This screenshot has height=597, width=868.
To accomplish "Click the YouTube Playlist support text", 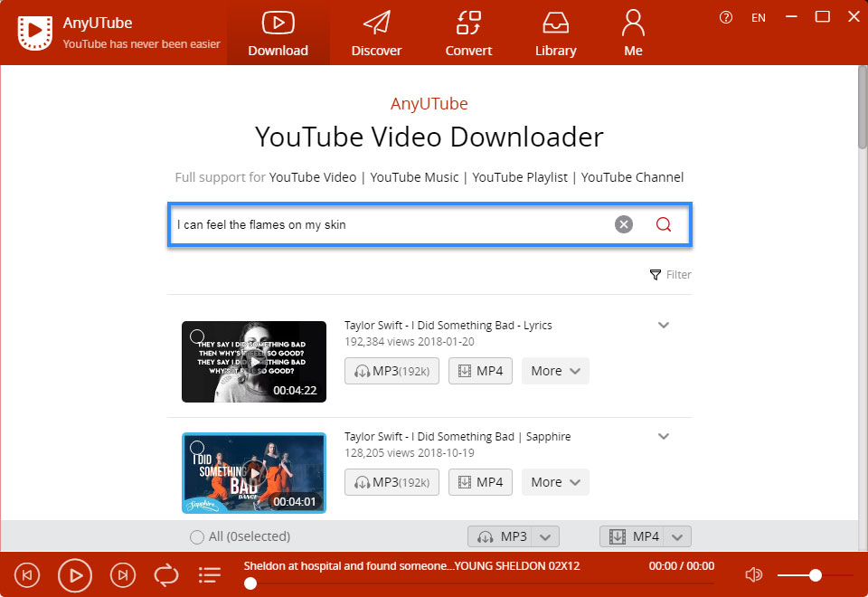I will [520, 177].
